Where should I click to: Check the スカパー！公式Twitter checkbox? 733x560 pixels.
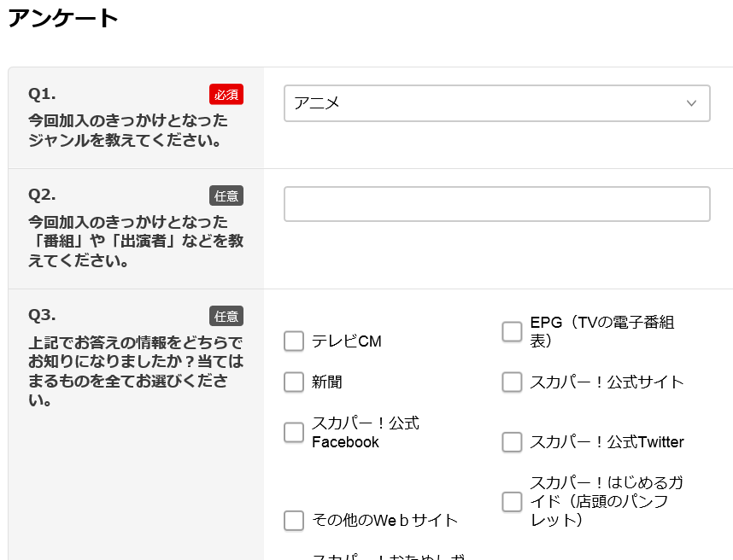tap(512, 442)
